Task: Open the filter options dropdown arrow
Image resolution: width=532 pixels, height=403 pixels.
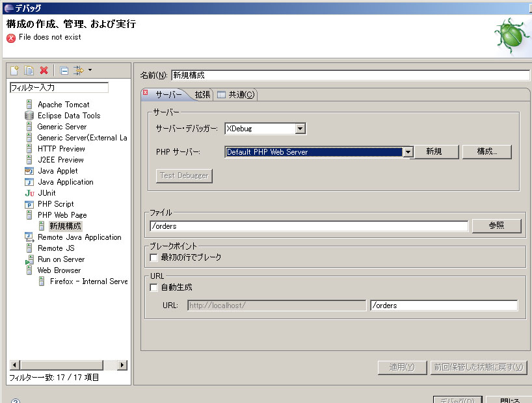Action: (x=89, y=70)
